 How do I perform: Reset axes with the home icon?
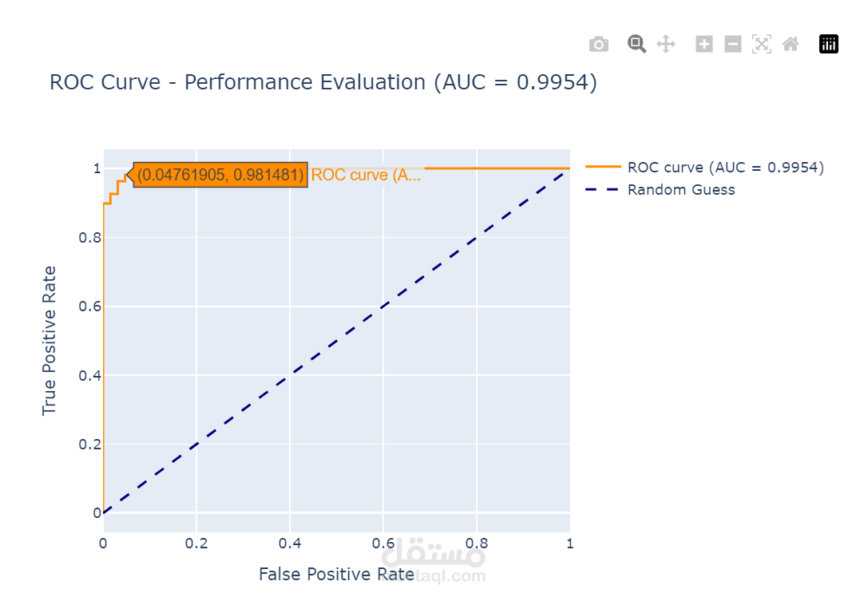click(791, 44)
